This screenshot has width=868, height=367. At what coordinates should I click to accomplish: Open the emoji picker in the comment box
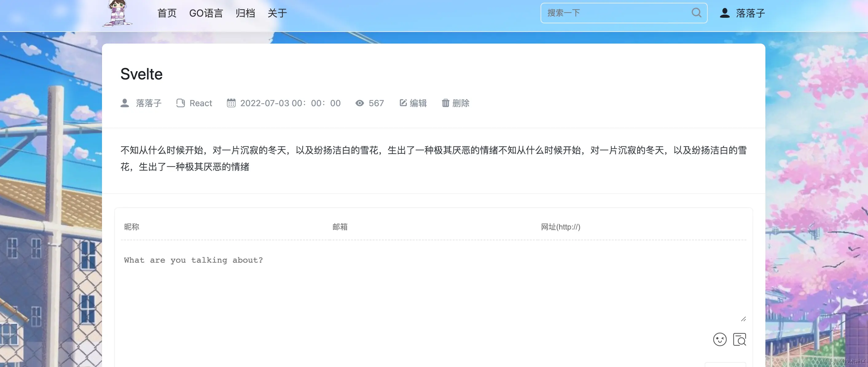click(x=720, y=339)
